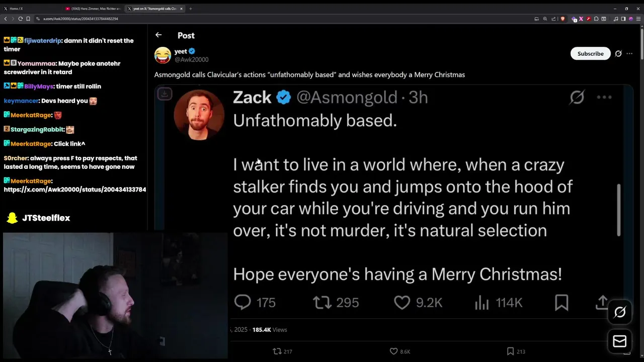
Task: Repost the post showing 217 reposts
Action: (277, 351)
